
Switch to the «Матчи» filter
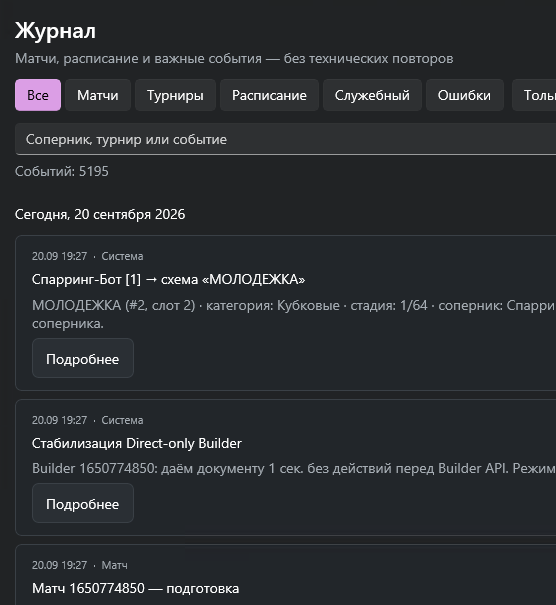pyautogui.click(x=98, y=95)
